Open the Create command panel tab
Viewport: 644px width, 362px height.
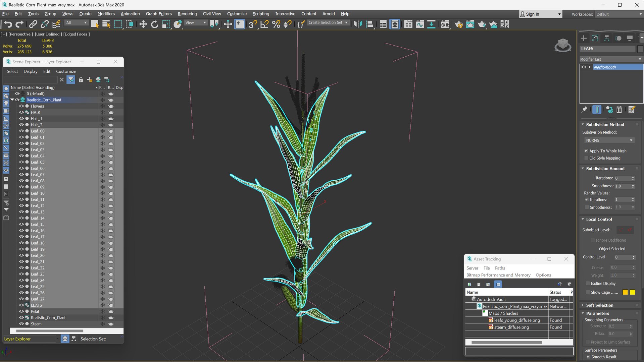pyautogui.click(x=584, y=38)
